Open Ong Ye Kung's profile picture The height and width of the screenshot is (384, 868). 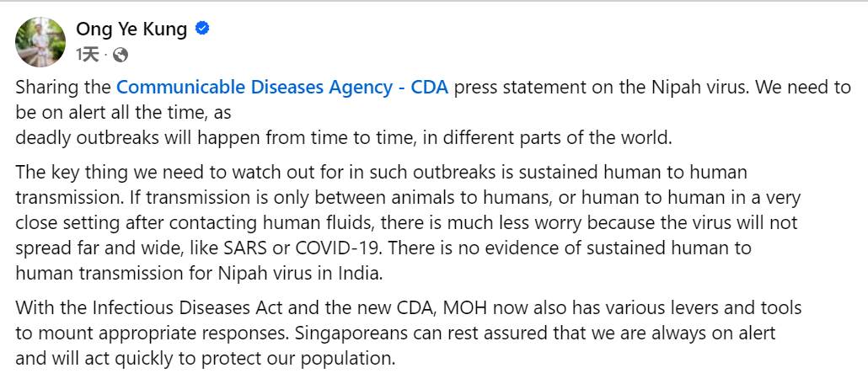coord(40,42)
